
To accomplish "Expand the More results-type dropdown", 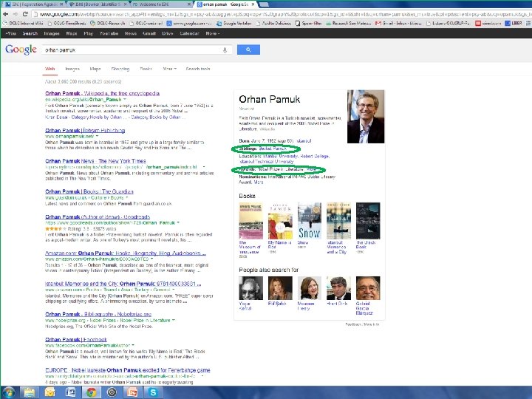I will pyautogui.click(x=169, y=69).
